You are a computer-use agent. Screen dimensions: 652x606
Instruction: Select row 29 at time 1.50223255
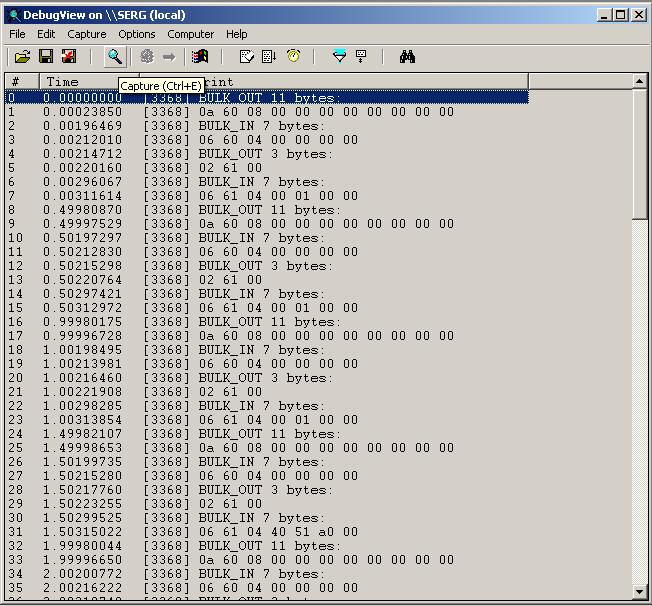[267, 504]
